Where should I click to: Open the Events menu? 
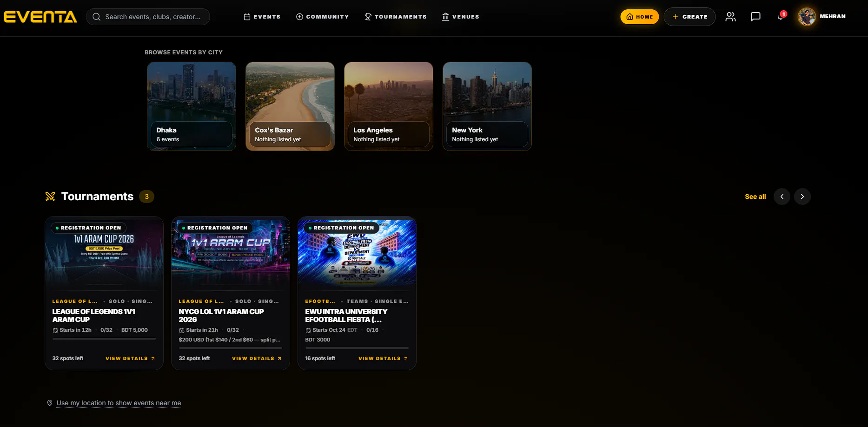tap(262, 17)
